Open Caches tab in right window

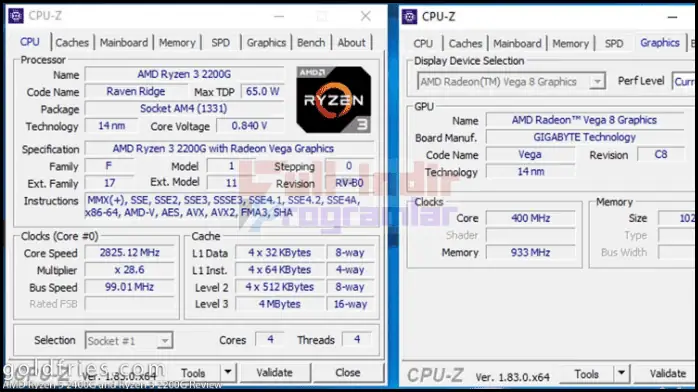coord(465,44)
